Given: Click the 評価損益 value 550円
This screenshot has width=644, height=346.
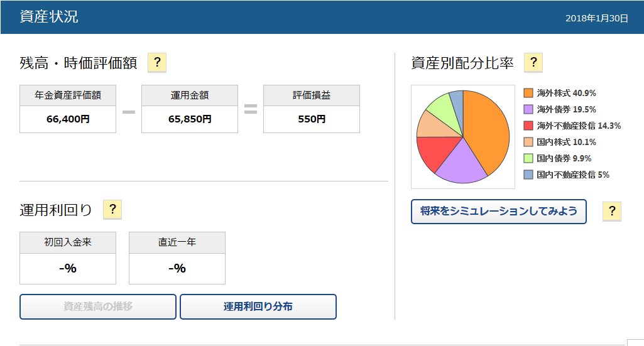Looking at the screenshot, I should pyautogui.click(x=312, y=119).
